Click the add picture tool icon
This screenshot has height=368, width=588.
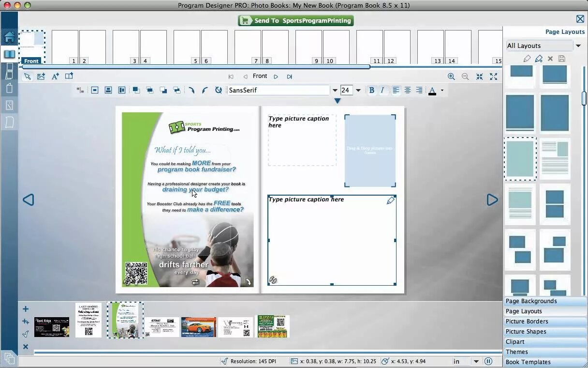pos(41,77)
